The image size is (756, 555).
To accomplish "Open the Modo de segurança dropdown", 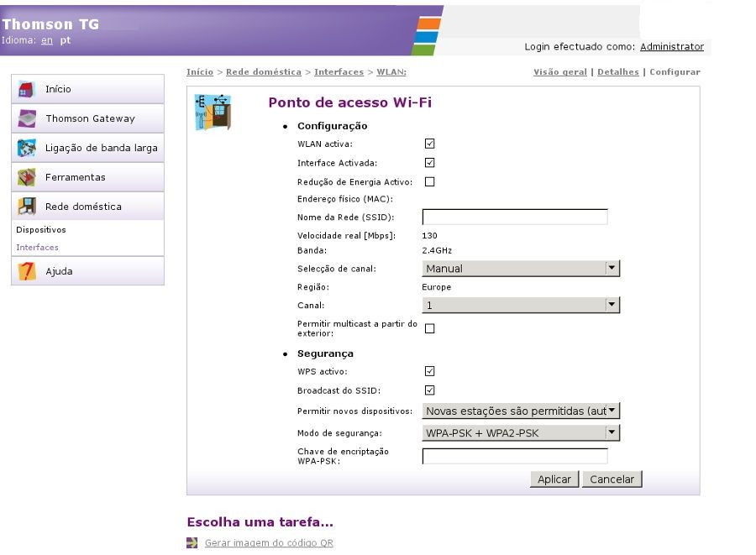I will point(521,432).
